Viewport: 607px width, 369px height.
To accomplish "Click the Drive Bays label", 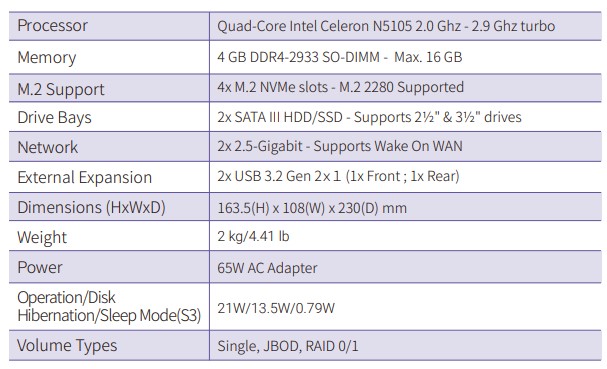I will [55, 118].
